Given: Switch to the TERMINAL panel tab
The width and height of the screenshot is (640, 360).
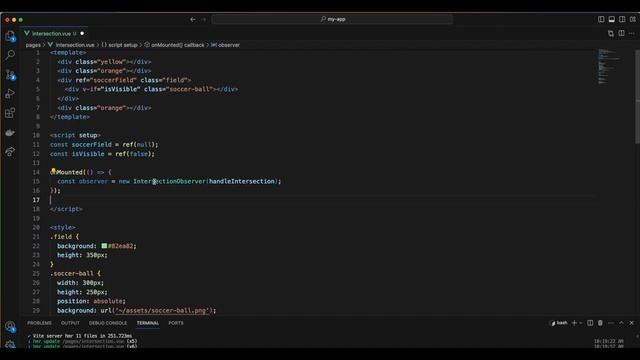Looking at the screenshot, I should 147,323.
